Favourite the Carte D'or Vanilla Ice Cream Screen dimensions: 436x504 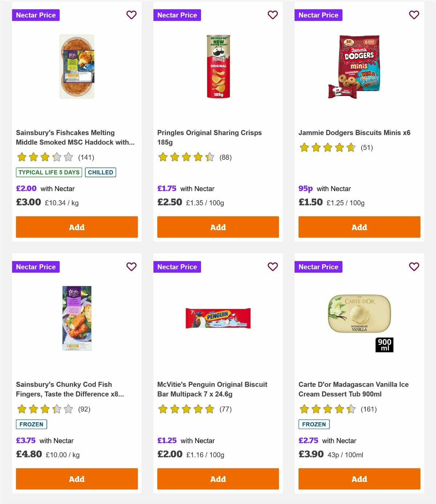click(x=414, y=267)
